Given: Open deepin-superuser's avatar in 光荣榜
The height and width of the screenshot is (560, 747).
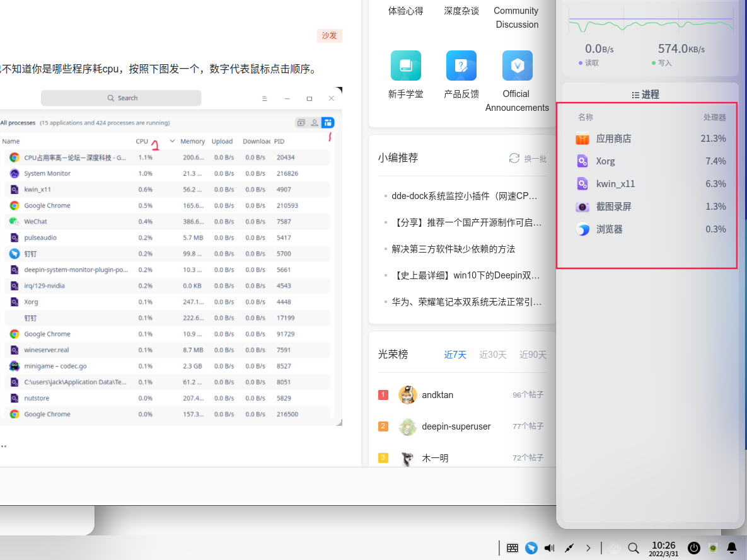Looking at the screenshot, I should (407, 426).
